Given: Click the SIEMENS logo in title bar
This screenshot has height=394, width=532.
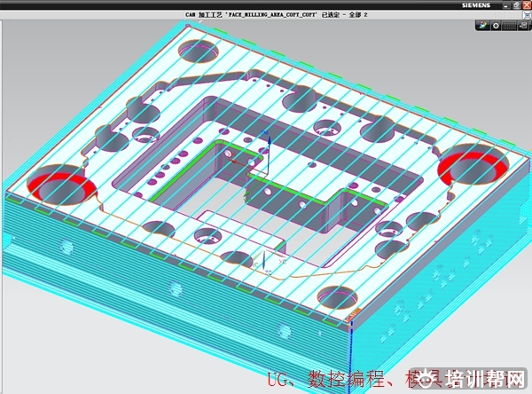Looking at the screenshot, I should (x=474, y=5).
